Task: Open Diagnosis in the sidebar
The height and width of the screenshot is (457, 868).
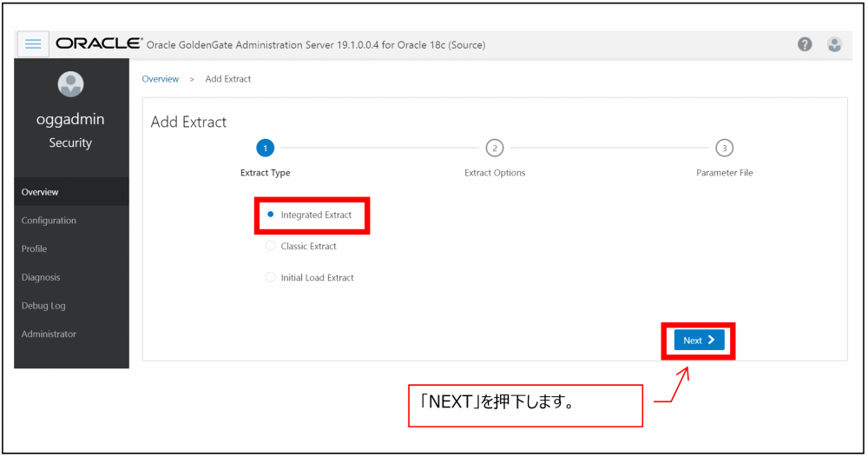Action: tap(71, 277)
